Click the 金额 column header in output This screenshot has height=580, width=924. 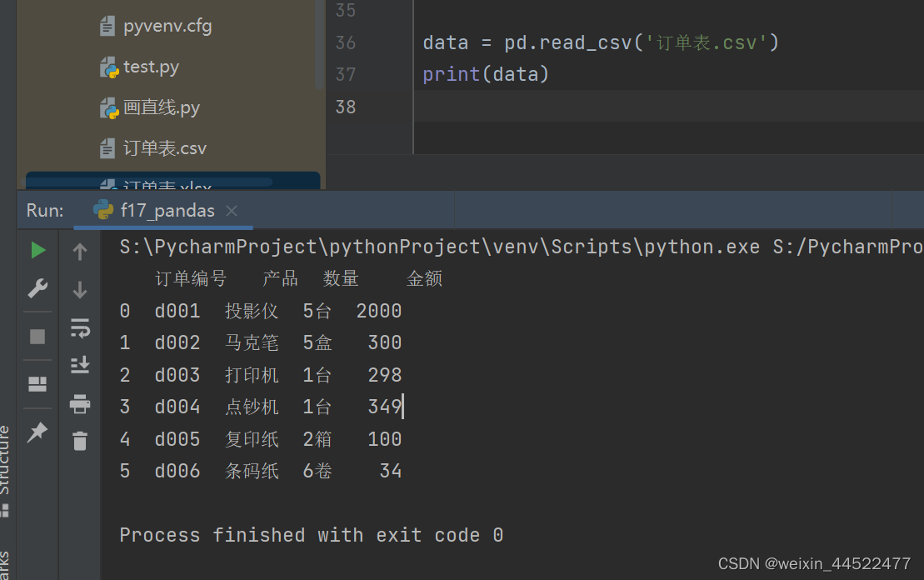(x=424, y=278)
